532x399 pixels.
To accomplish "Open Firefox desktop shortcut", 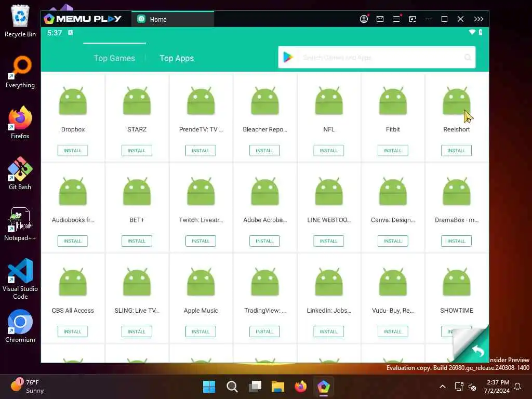I will coord(20,123).
